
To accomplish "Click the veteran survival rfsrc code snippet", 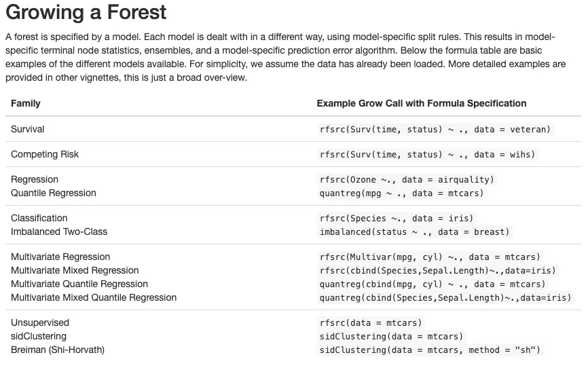I will click(435, 129).
